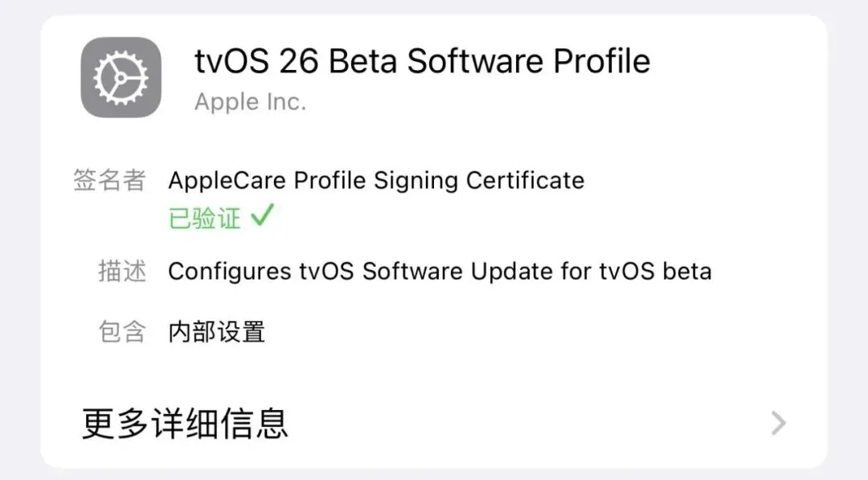This screenshot has width=868, height=480.
Task: Click the gear profile icon
Action: 121,77
